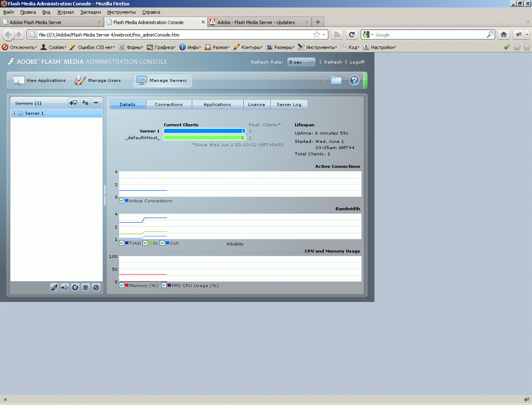
Task: Click the connect-to-server plug icon
Action: click(54, 287)
